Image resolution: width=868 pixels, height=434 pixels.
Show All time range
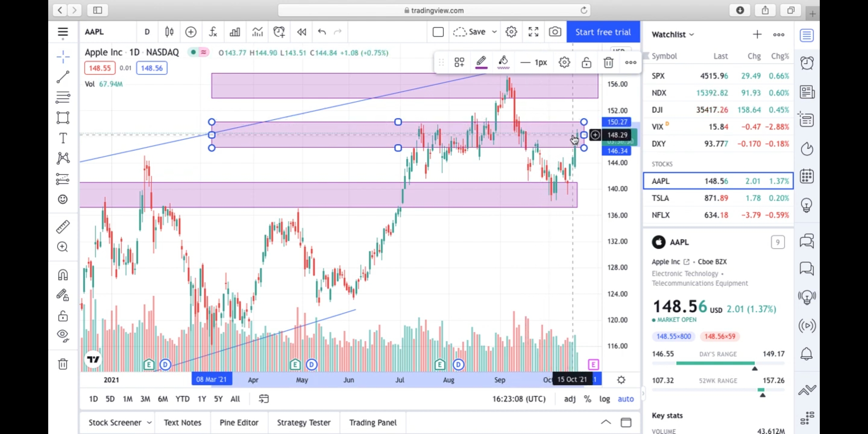235,399
